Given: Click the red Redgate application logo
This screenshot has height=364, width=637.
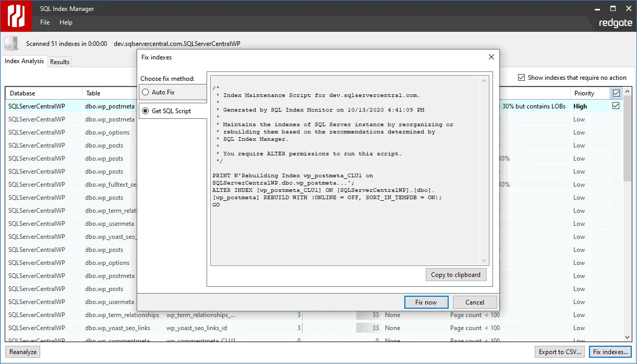Looking at the screenshot, I should click(16, 16).
